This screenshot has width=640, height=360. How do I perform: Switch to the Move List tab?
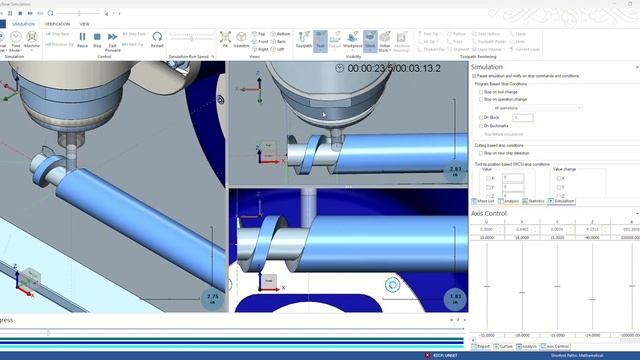click(483, 201)
